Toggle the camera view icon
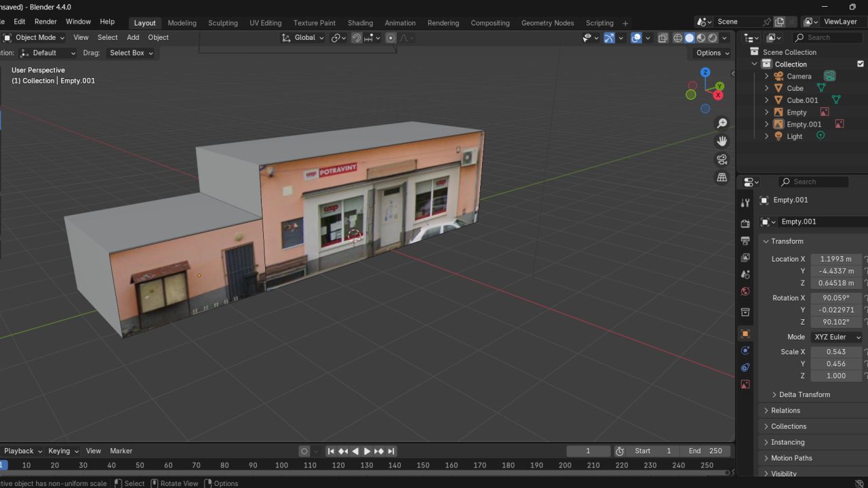 click(x=722, y=159)
